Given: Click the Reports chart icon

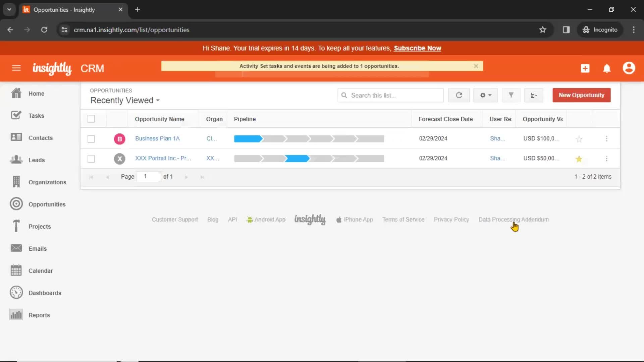Looking at the screenshot, I should 16,314.
